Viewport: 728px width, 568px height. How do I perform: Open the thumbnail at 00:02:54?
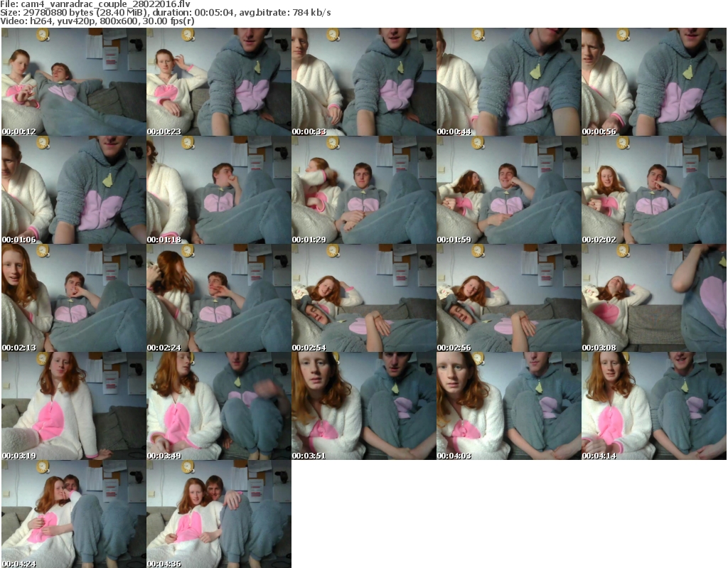pyautogui.click(x=363, y=298)
